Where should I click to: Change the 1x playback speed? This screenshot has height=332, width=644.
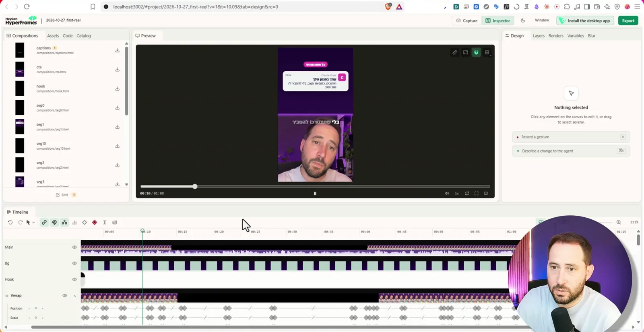[457, 194]
